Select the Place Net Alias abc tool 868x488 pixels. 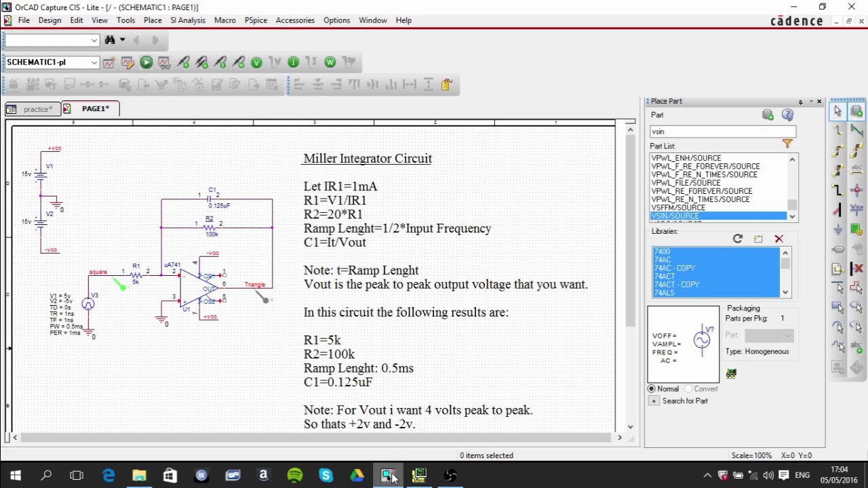click(x=856, y=171)
